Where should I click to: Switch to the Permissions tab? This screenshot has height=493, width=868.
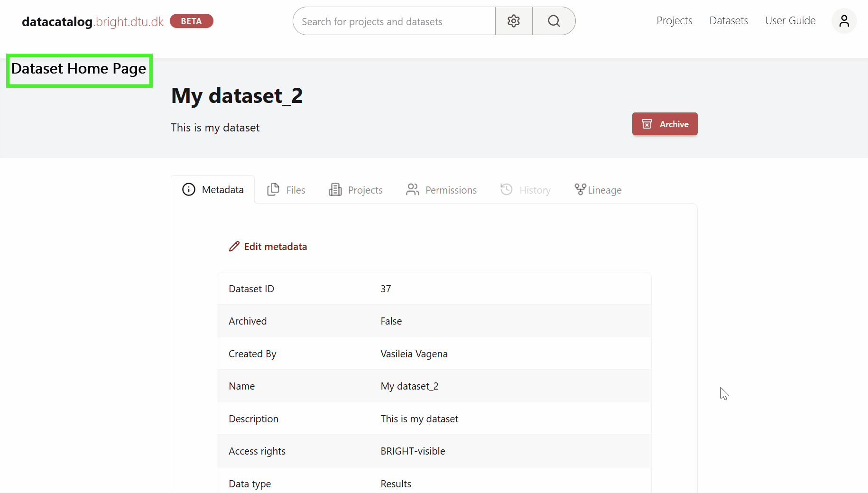pyautogui.click(x=451, y=190)
